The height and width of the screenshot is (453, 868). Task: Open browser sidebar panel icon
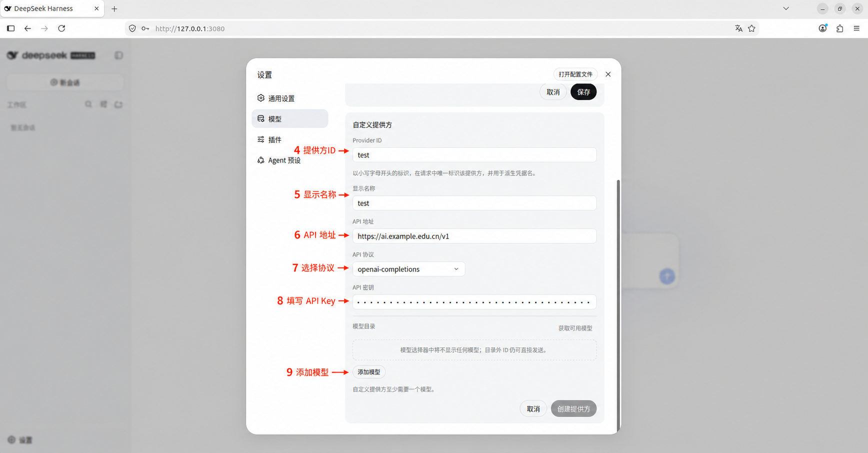10,28
